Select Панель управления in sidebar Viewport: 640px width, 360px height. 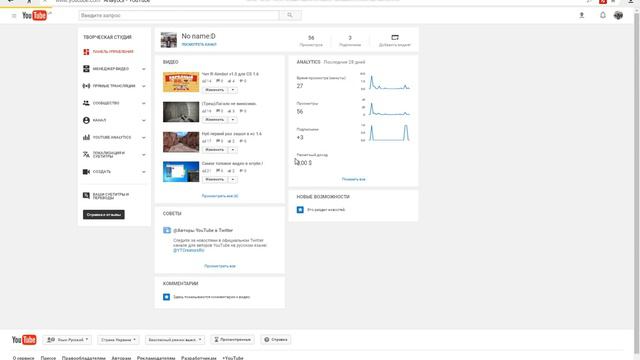(x=113, y=52)
